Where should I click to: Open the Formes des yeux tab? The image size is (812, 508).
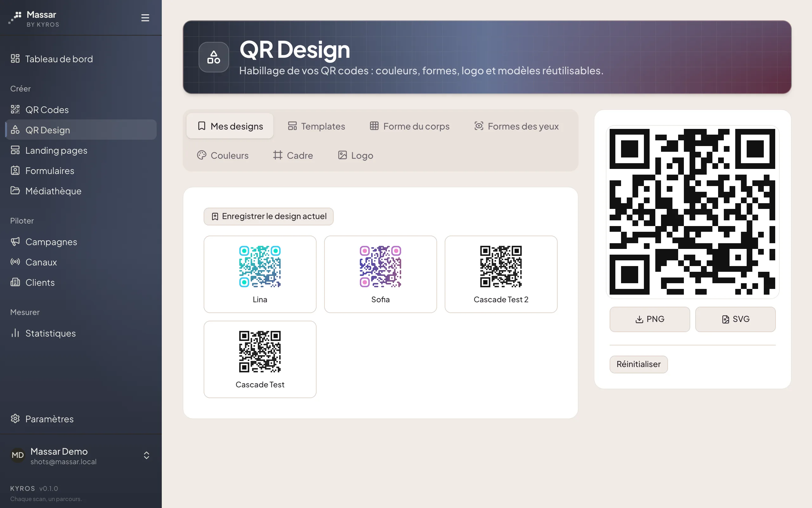[516, 126]
